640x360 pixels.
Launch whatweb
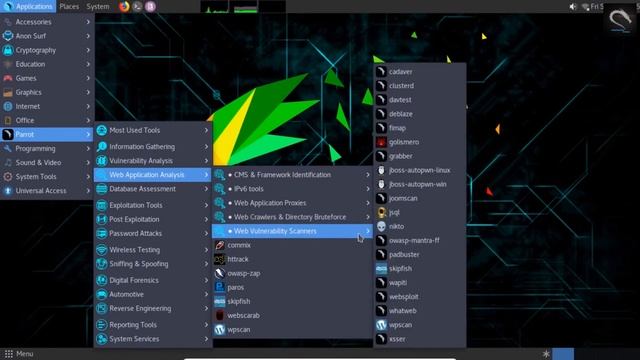(420, 311)
